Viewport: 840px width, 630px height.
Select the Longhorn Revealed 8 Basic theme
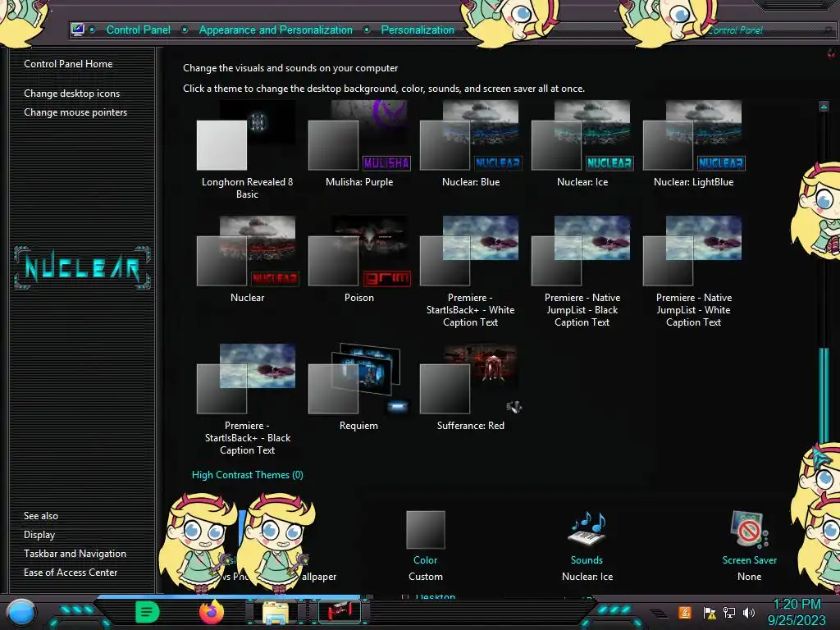pyautogui.click(x=247, y=150)
